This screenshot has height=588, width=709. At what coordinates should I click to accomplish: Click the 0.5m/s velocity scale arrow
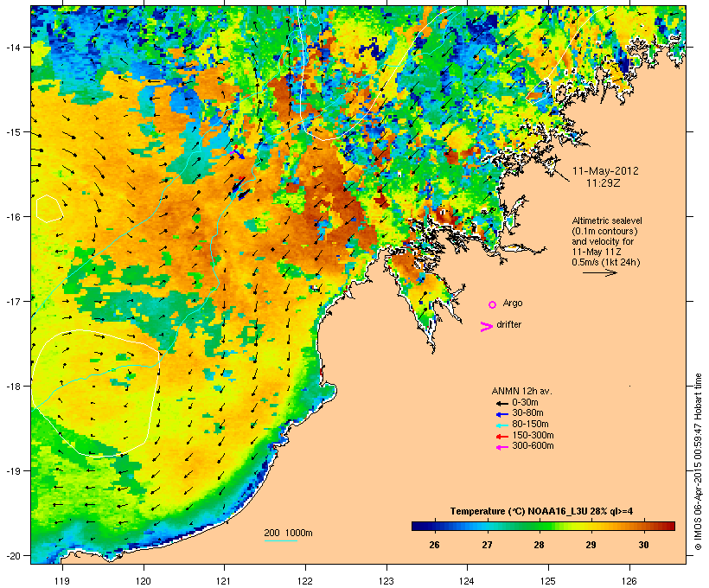[599, 272]
